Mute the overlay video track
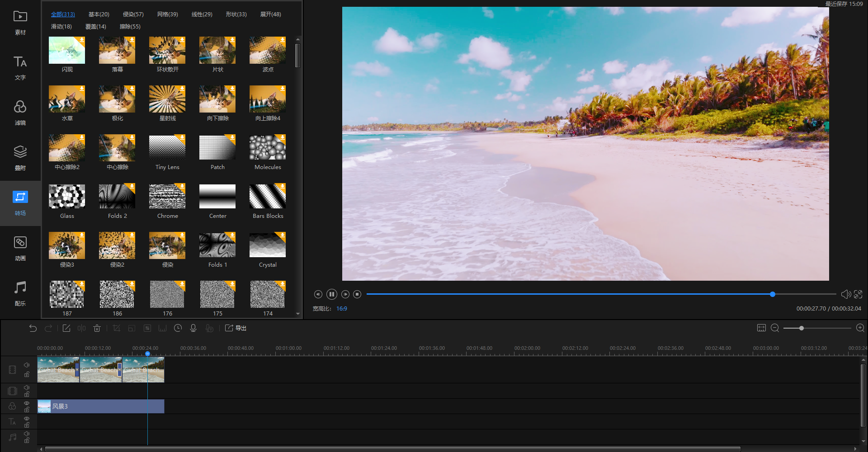 27,388
